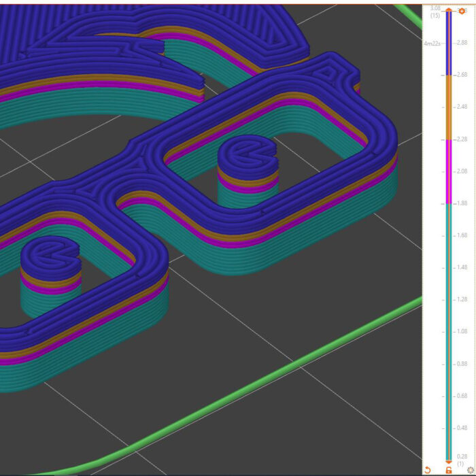Click the 1.88 tick on the layer ruler
476x476 pixels.
click(x=462, y=203)
